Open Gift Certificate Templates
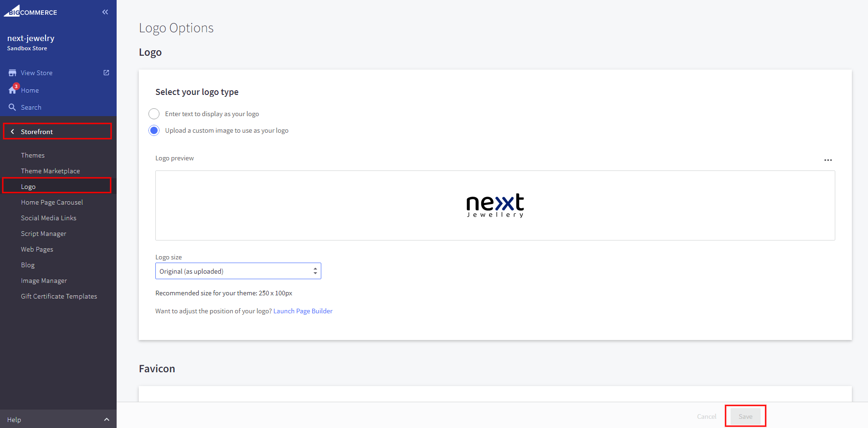This screenshot has height=428, width=868. click(x=59, y=296)
